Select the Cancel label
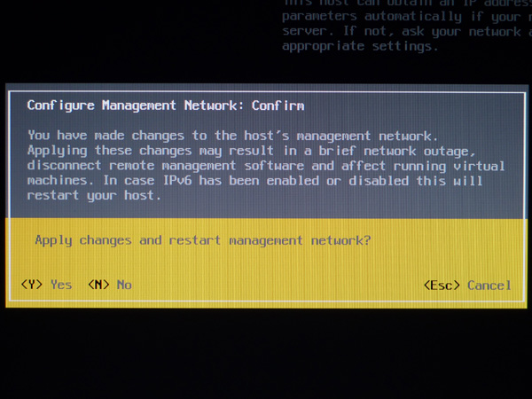Image resolution: width=532 pixels, height=399 pixels. point(489,285)
